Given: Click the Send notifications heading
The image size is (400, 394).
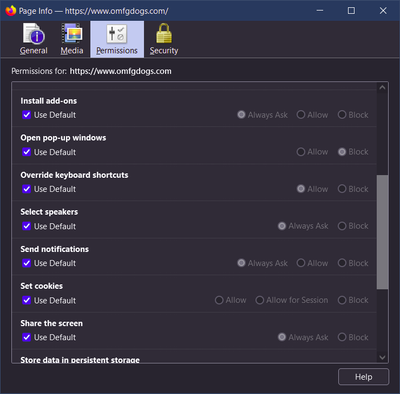Looking at the screenshot, I should click(x=55, y=249).
